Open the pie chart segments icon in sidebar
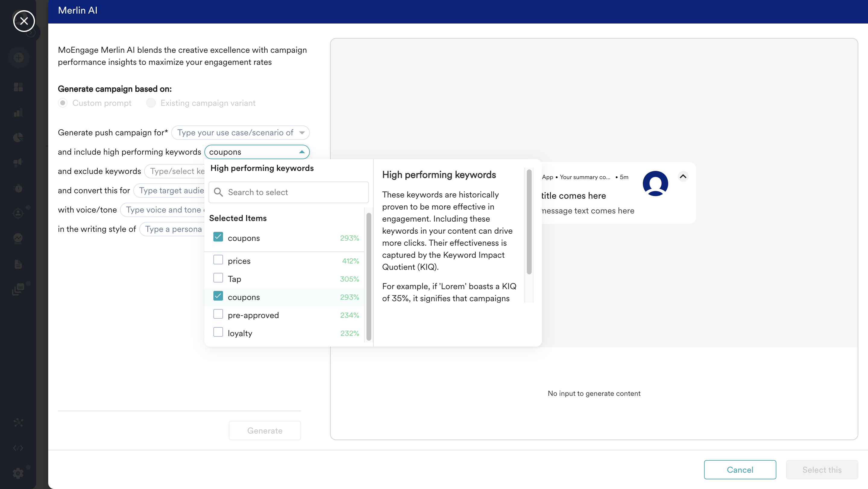868x489 pixels. click(x=18, y=137)
